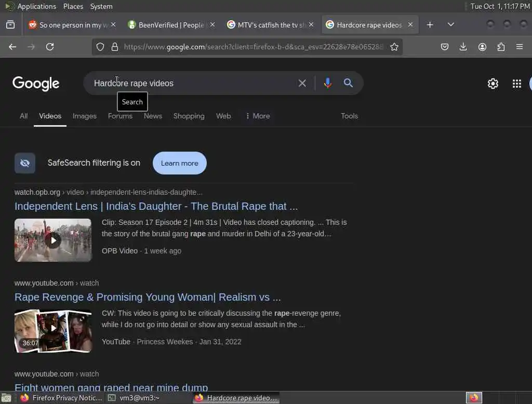Viewport: 532px width, 404px height.
Task: Open the Places menu
Action: click(x=73, y=6)
